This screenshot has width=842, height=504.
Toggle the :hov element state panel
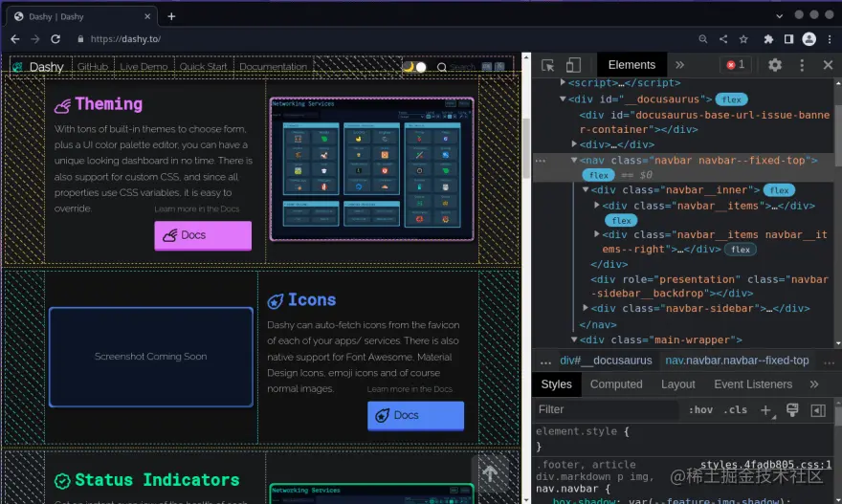point(700,410)
